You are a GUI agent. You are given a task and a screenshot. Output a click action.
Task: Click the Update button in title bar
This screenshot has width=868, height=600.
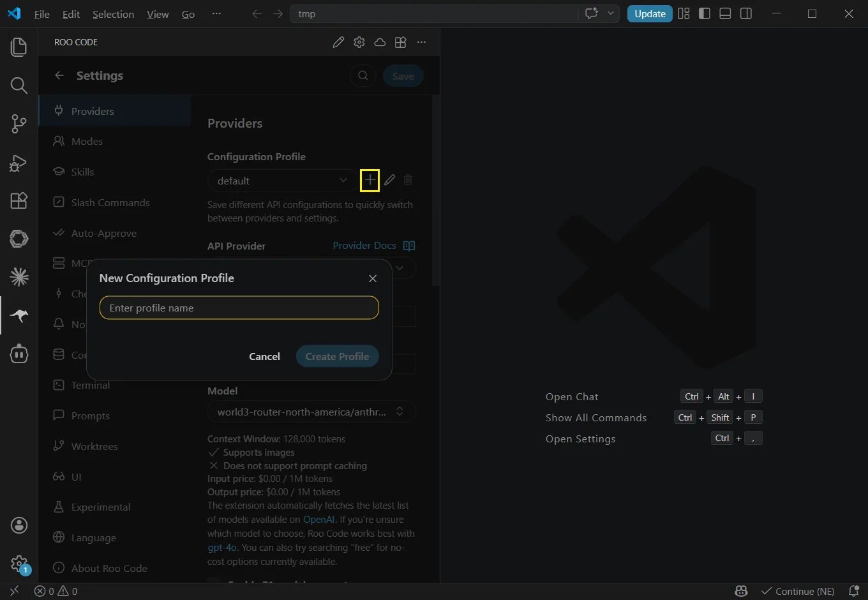[650, 13]
